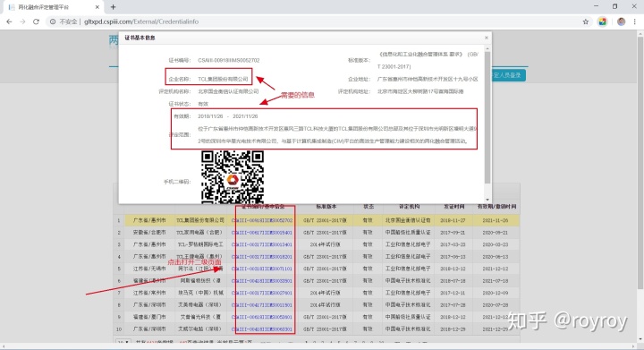Click issue date 2018-12-29 in row ten
The height and width of the screenshot is (350, 644).
pyautogui.click(x=453, y=329)
